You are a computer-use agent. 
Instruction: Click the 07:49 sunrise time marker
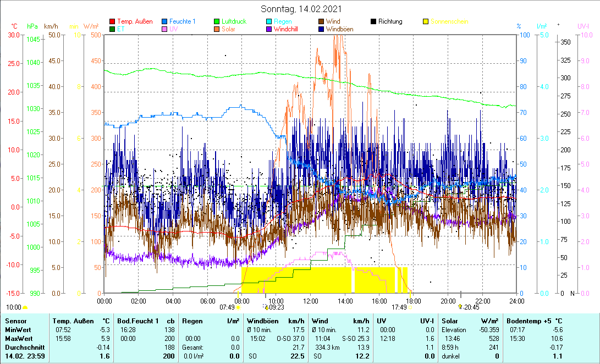[228, 307]
